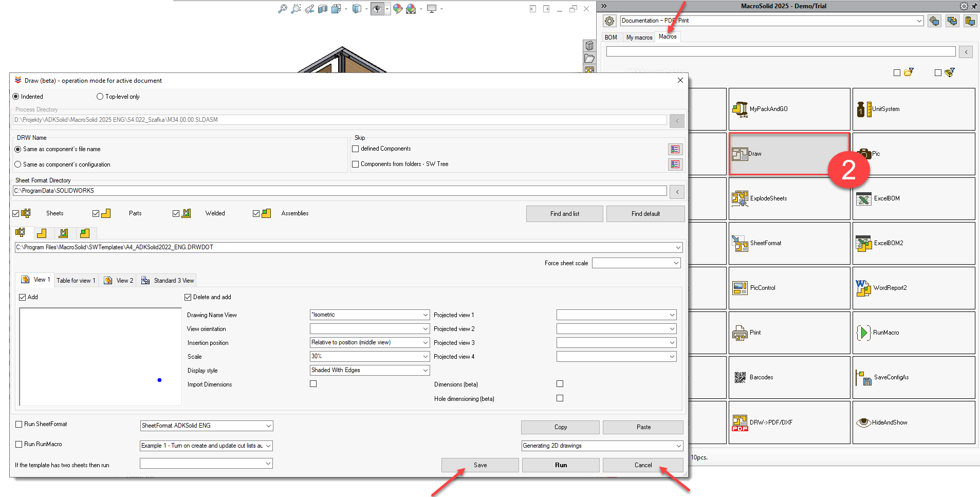The width and height of the screenshot is (980, 497).
Task: Select the Indented radio button
Action: pyautogui.click(x=16, y=97)
